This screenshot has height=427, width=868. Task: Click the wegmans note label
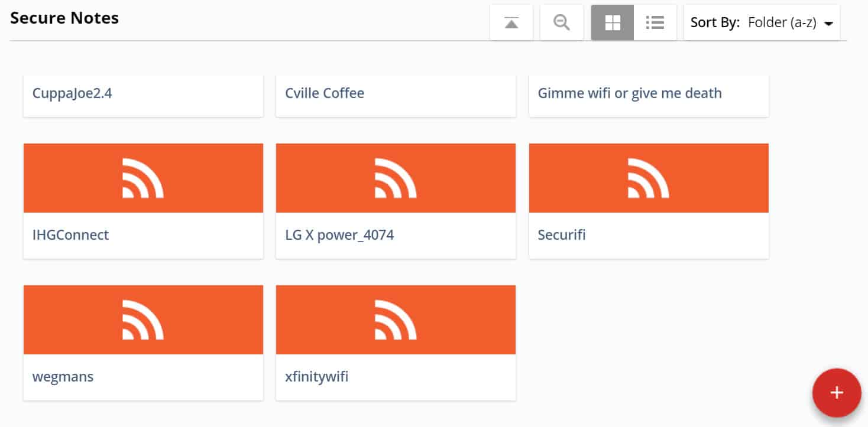pyautogui.click(x=63, y=377)
